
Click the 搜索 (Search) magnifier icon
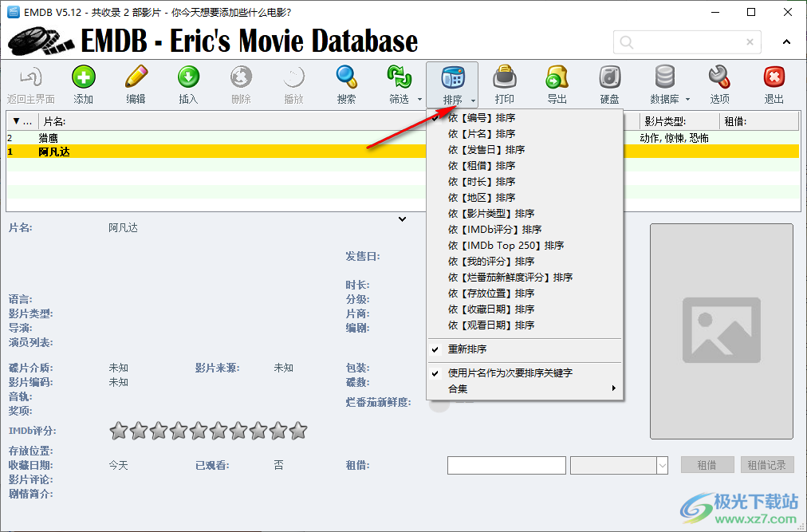click(346, 84)
